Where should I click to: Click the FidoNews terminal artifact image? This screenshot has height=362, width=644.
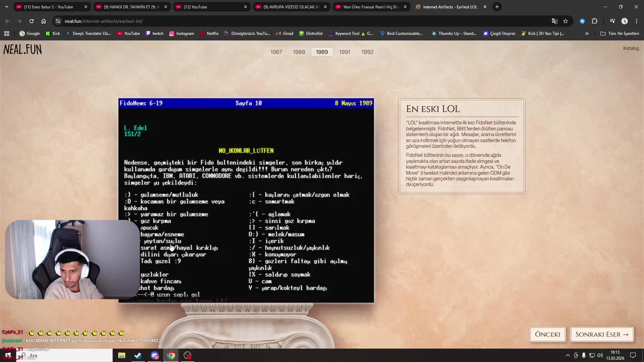(246, 200)
